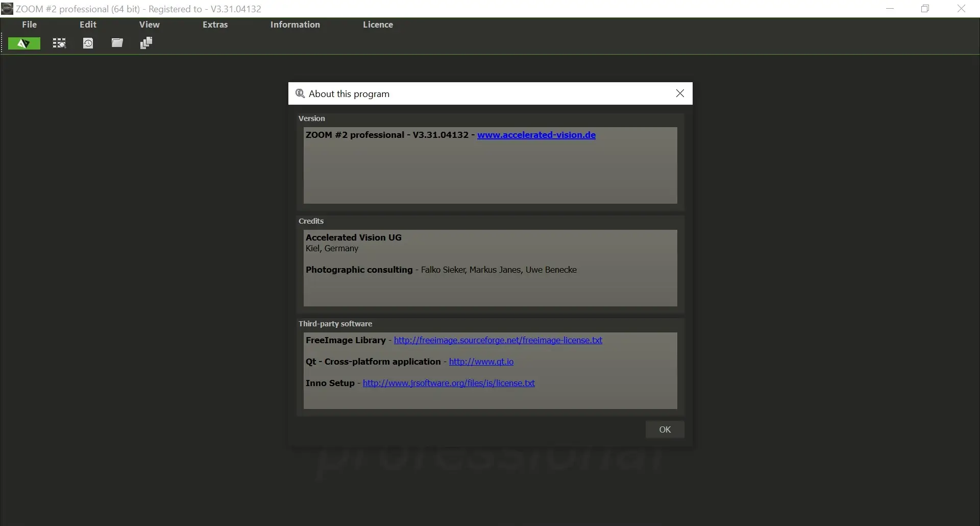Screen dimensions: 980x526
Task: Open the Qt website link
Action: (481, 362)
